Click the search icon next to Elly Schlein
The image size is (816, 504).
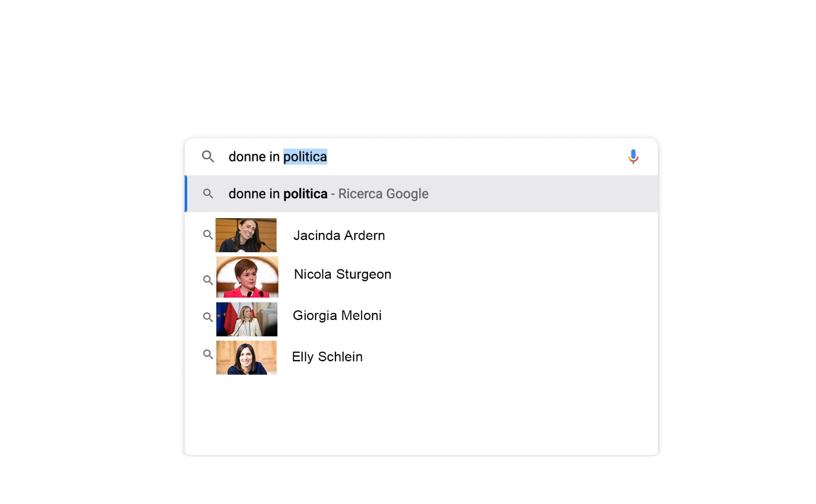208,354
